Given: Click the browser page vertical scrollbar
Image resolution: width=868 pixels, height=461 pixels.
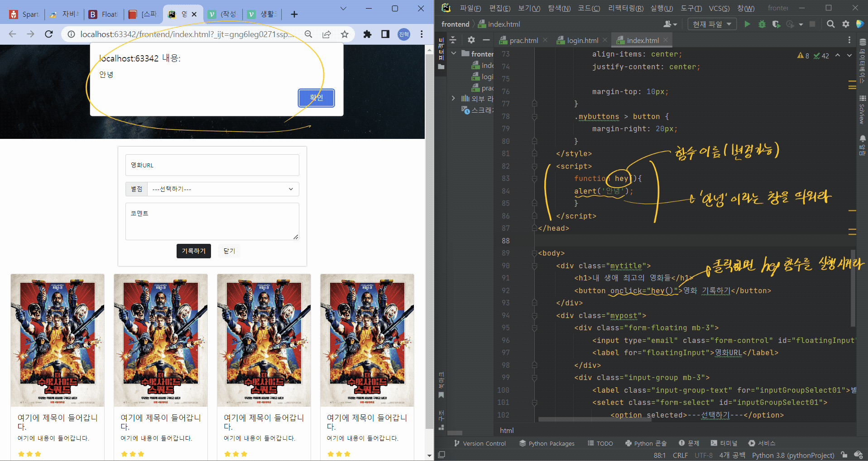Looking at the screenshot, I should [429, 242].
